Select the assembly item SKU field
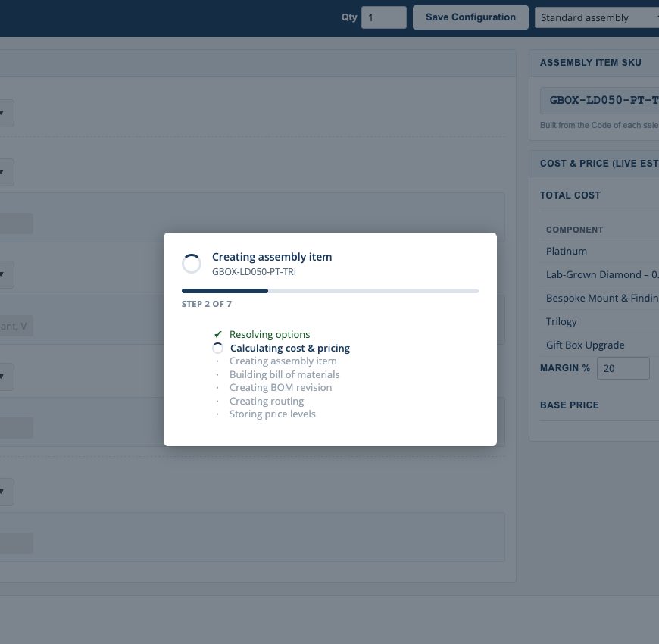Image resolution: width=659 pixels, height=644 pixels. 599,101
